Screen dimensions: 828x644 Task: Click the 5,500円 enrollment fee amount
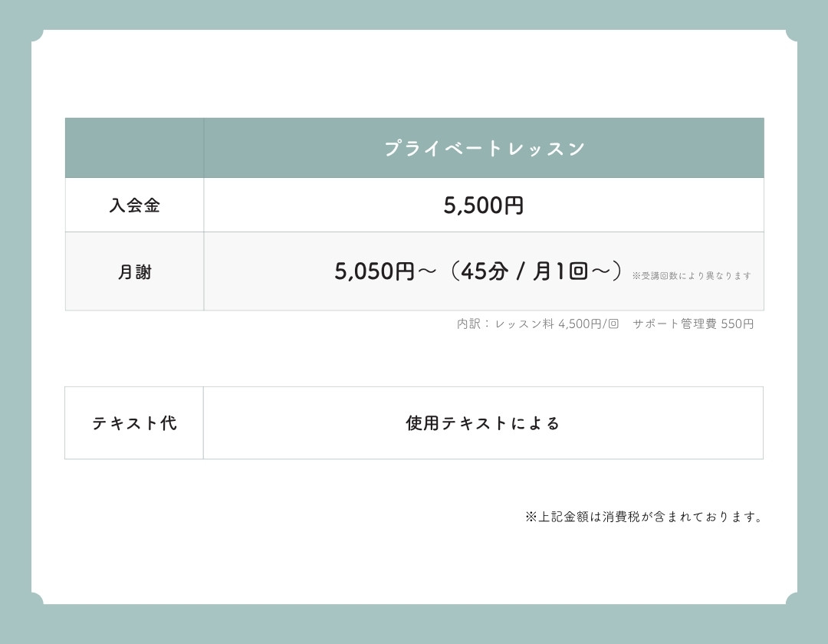click(x=484, y=205)
